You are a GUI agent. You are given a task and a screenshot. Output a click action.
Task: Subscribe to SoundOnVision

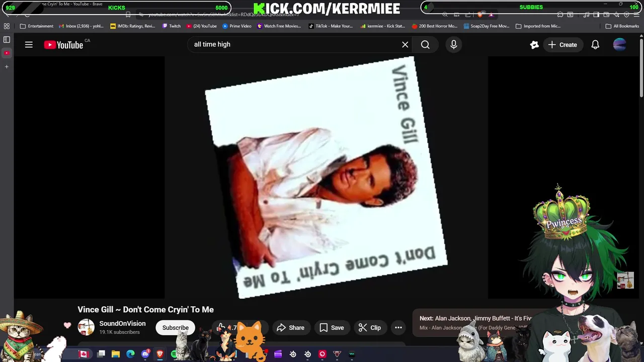(175, 328)
